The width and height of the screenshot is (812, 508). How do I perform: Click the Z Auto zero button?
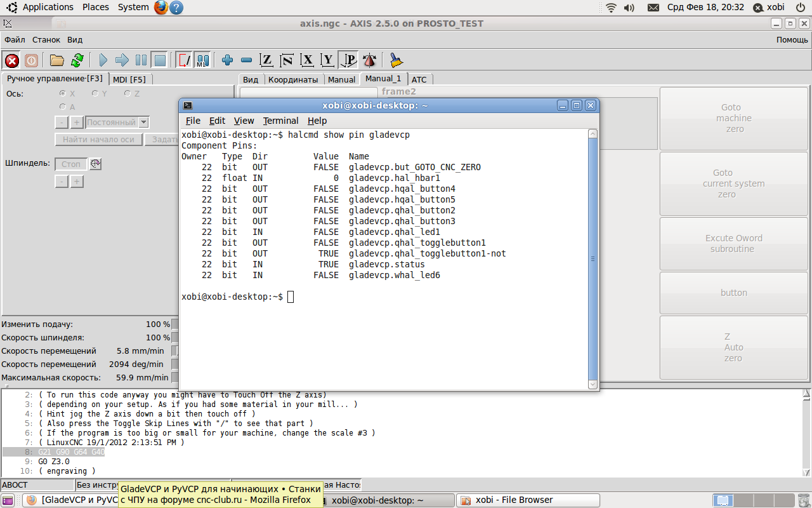734,347
